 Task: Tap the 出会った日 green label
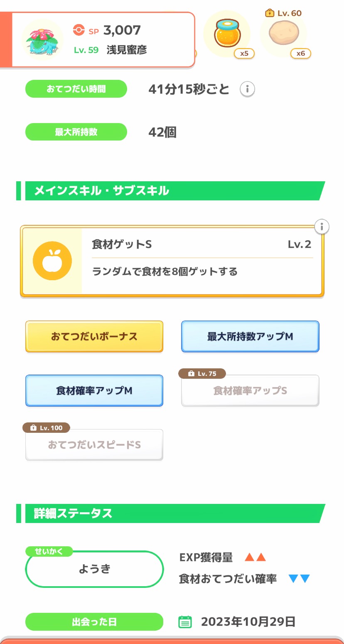(94, 622)
